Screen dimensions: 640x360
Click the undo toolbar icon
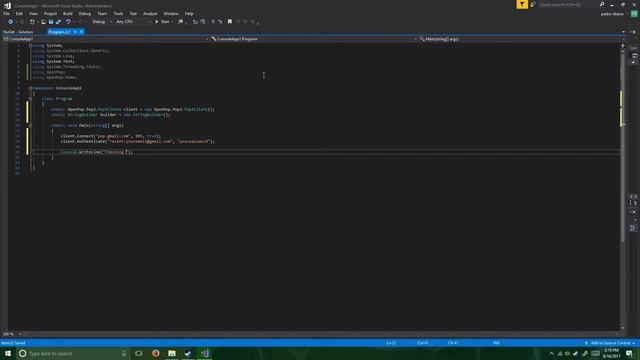tap(68, 22)
